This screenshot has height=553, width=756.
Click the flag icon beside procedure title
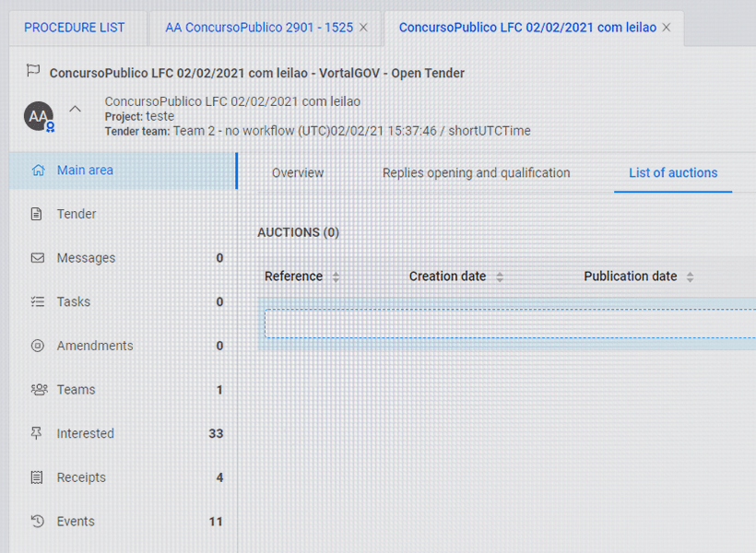[33, 71]
